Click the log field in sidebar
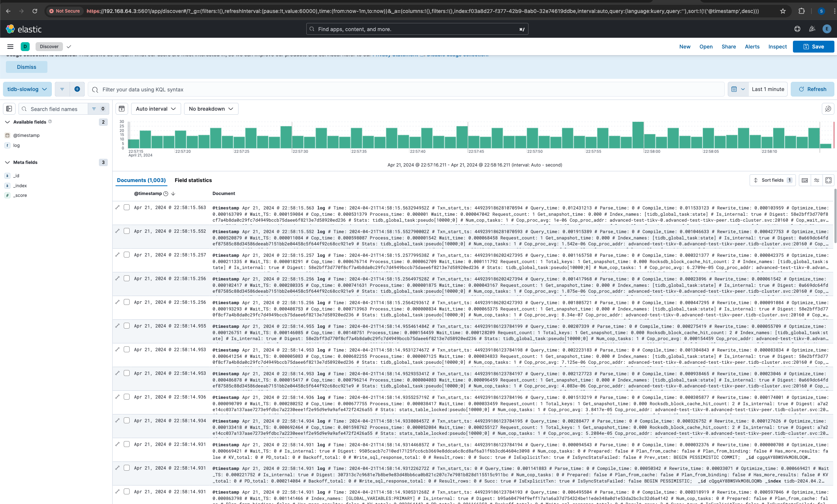The image size is (837, 504). point(16,145)
